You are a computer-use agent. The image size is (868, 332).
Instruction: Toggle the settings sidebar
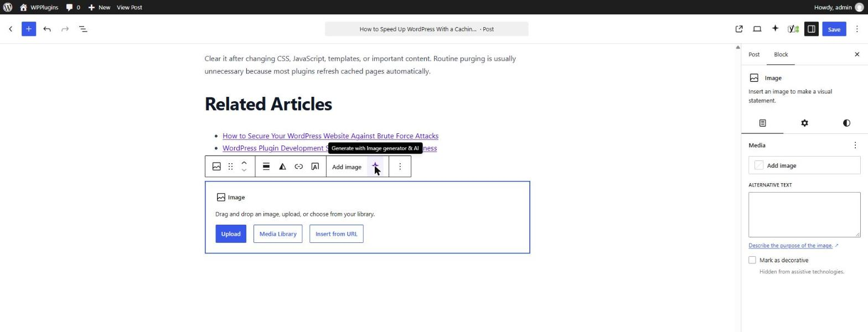tap(811, 29)
